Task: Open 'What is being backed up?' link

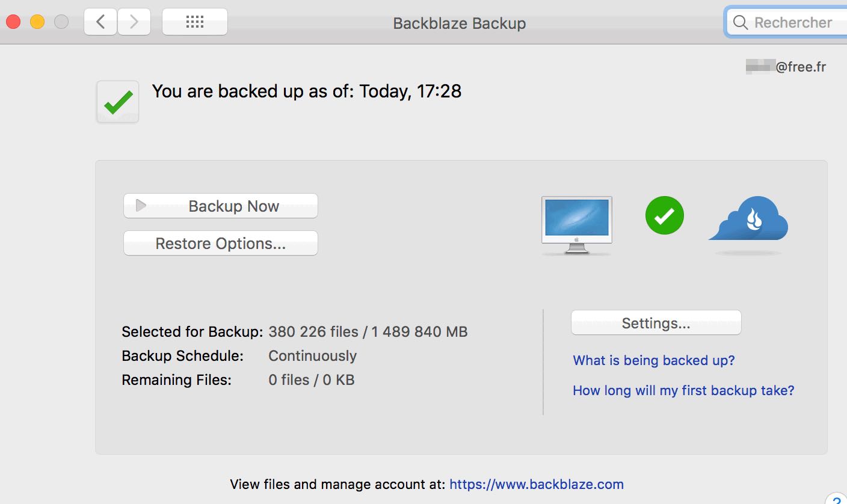Action: (654, 360)
